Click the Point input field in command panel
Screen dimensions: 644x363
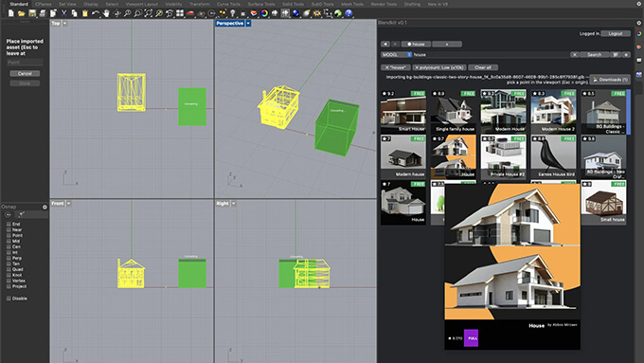coord(25,63)
